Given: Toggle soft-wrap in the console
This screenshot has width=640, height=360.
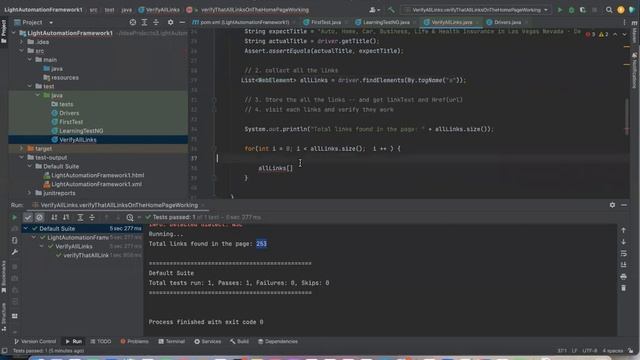Looking at the screenshot, I should pos(623,253).
